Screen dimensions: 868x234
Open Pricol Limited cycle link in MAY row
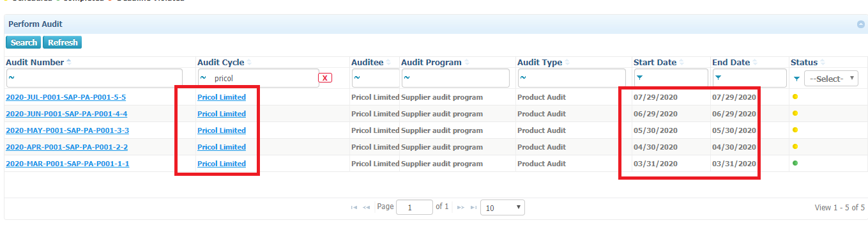(222, 130)
